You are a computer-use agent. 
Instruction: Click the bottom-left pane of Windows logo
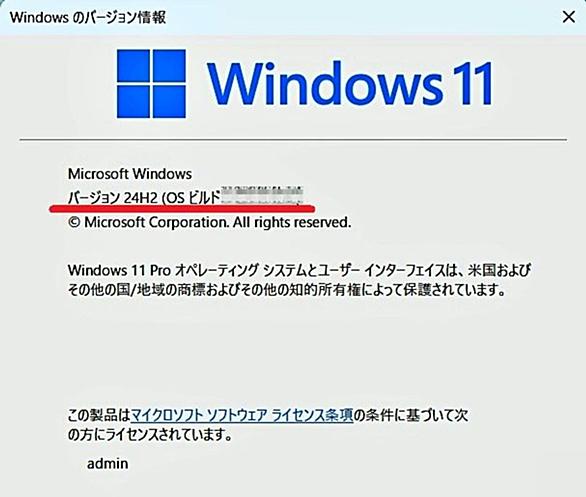pos(133,102)
